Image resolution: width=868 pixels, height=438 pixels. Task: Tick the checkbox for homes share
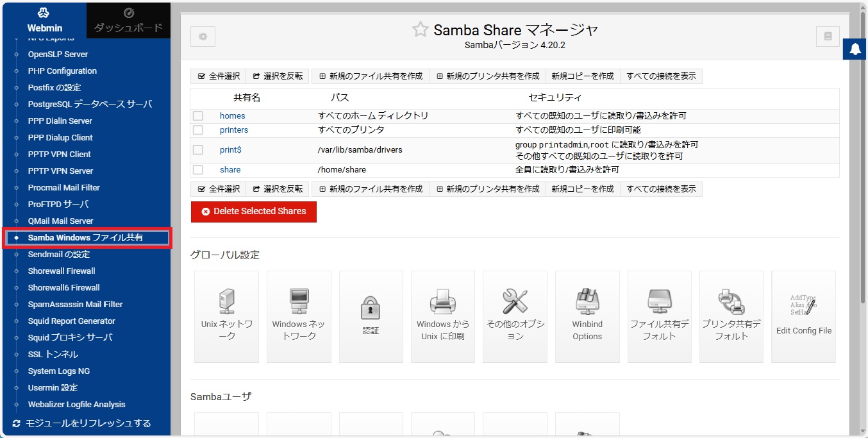[x=198, y=116]
